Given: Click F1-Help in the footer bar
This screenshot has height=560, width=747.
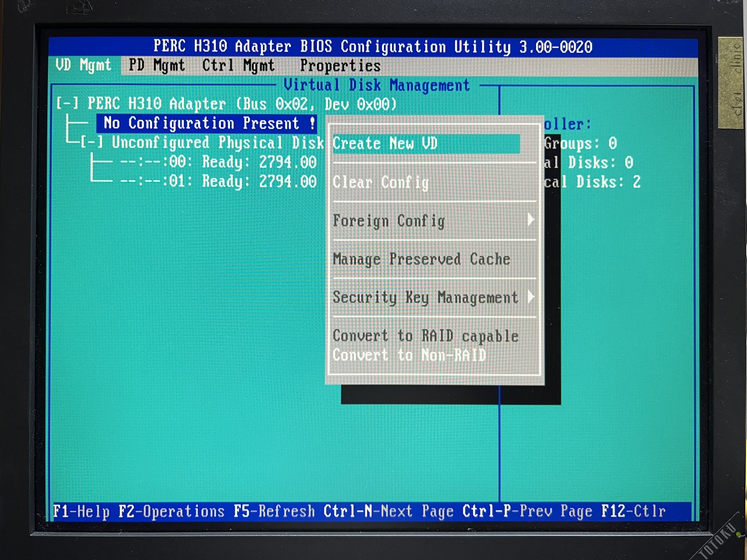Looking at the screenshot, I should [81, 512].
